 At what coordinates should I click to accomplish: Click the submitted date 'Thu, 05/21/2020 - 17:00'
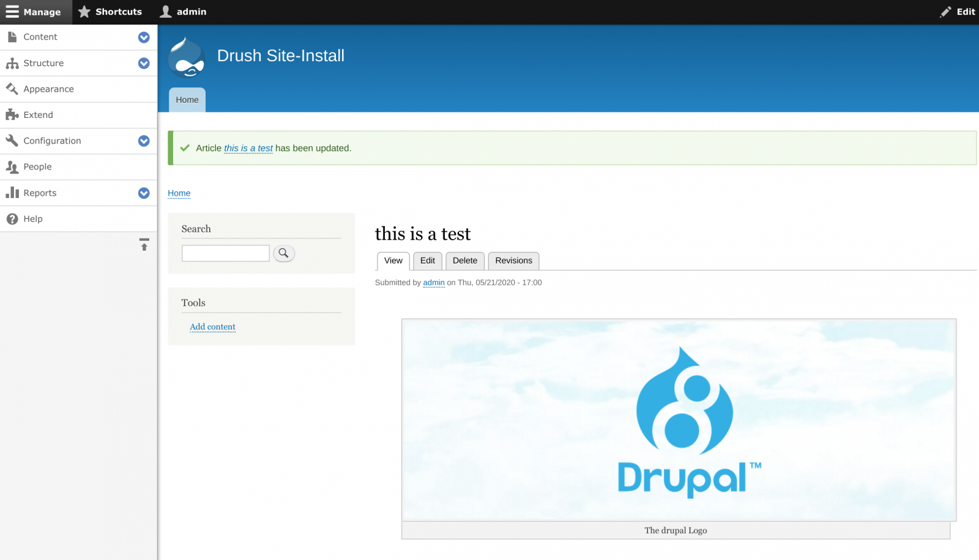(500, 282)
